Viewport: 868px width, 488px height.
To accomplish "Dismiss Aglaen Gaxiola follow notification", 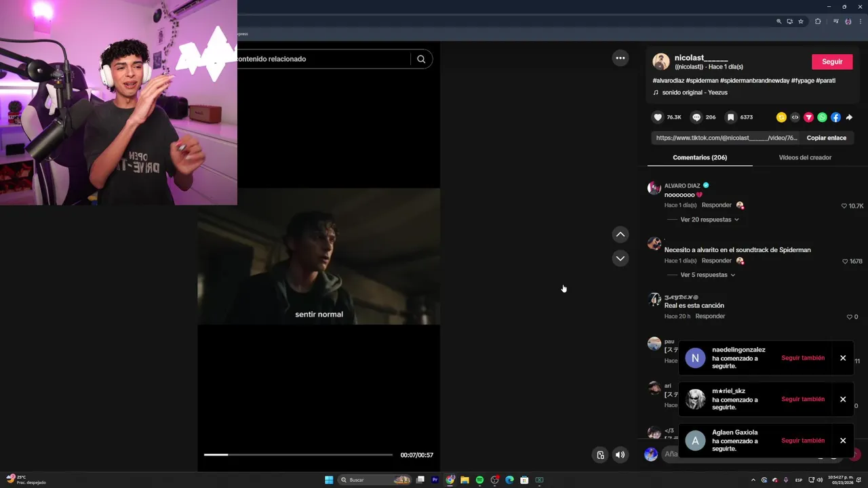I will click(x=843, y=441).
